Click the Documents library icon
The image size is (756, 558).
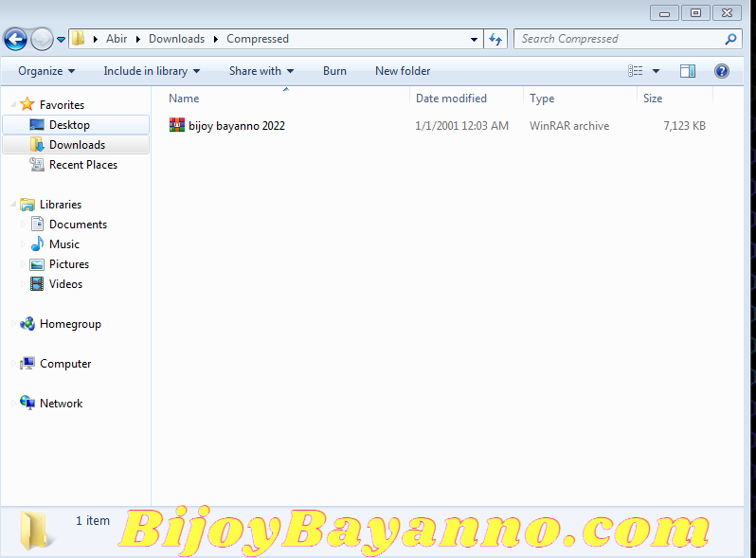[37, 224]
